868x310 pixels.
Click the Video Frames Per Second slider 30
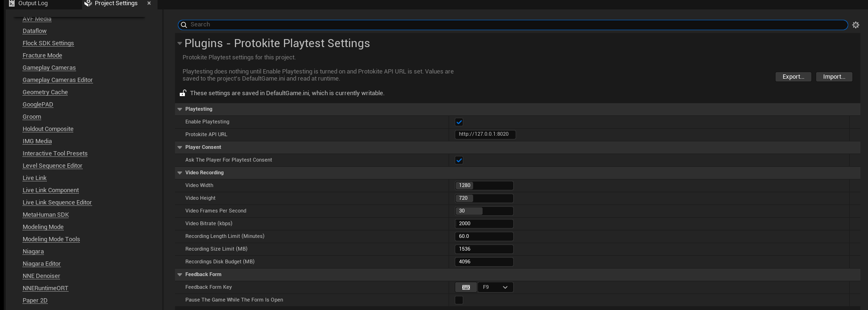point(484,211)
